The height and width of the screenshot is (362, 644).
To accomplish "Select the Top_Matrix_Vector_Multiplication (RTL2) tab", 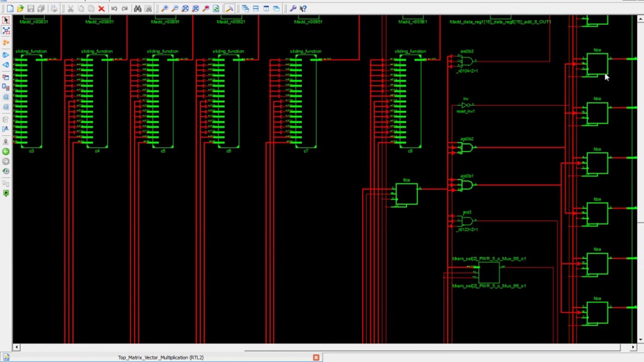I will coord(160,357).
